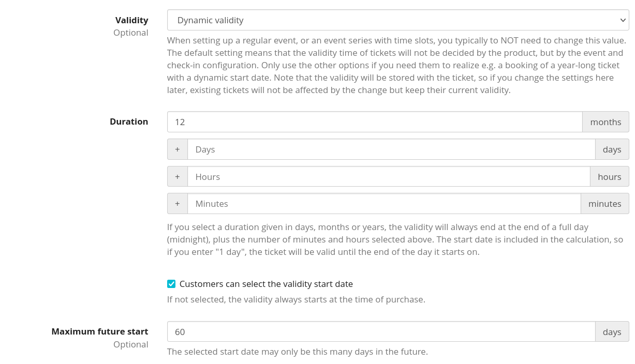This screenshot has width=635, height=364.
Task: Click the plus icon before Hours field
Action: click(x=177, y=177)
